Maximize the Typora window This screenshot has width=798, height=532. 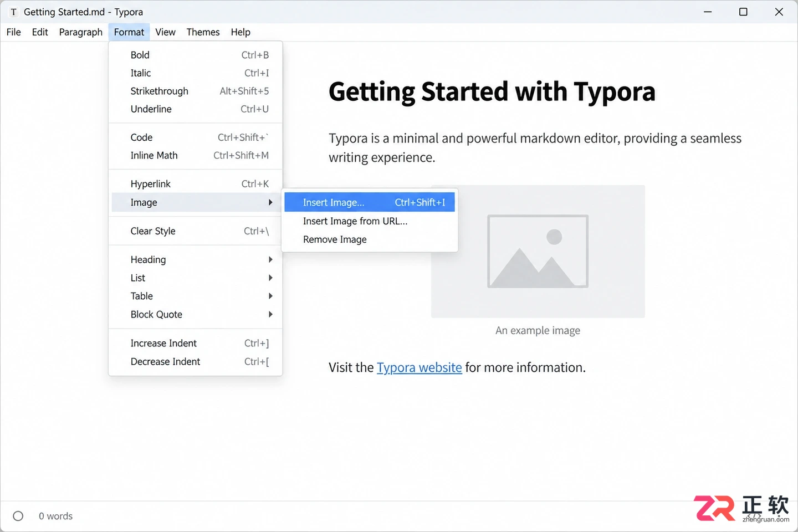pyautogui.click(x=743, y=12)
